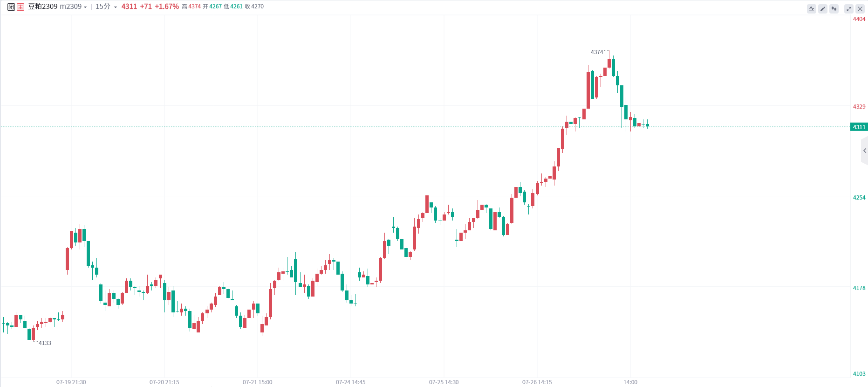868x387 pixels.
Task: Select the pencil drawing tool
Action: point(823,9)
